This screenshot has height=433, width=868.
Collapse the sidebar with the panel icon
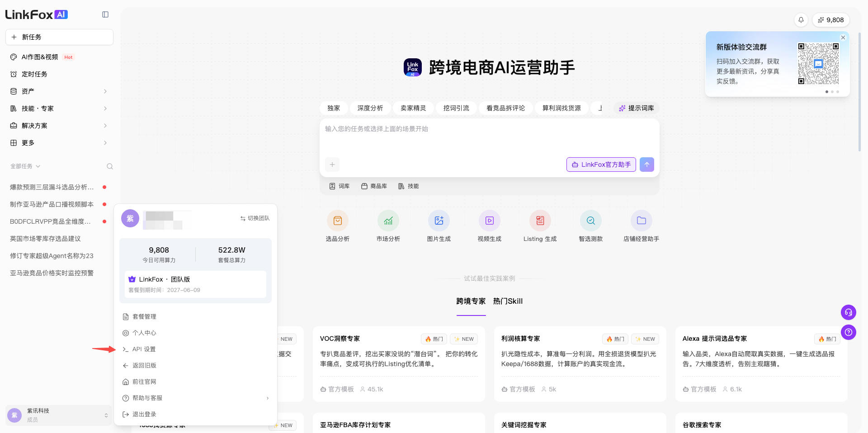coord(105,14)
